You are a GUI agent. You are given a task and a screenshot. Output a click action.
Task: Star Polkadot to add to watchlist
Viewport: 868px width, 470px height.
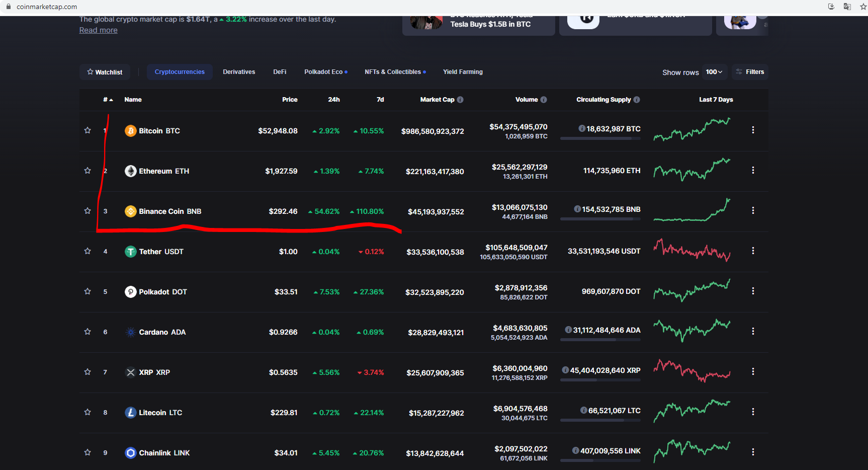(x=88, y=291)
